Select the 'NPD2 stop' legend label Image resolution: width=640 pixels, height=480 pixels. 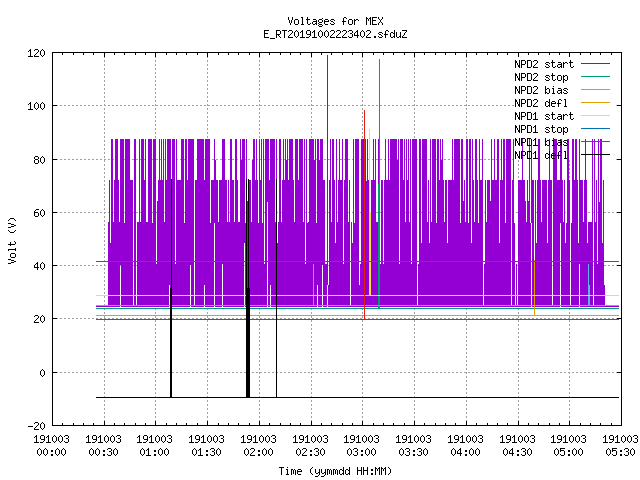click(541, 77)
